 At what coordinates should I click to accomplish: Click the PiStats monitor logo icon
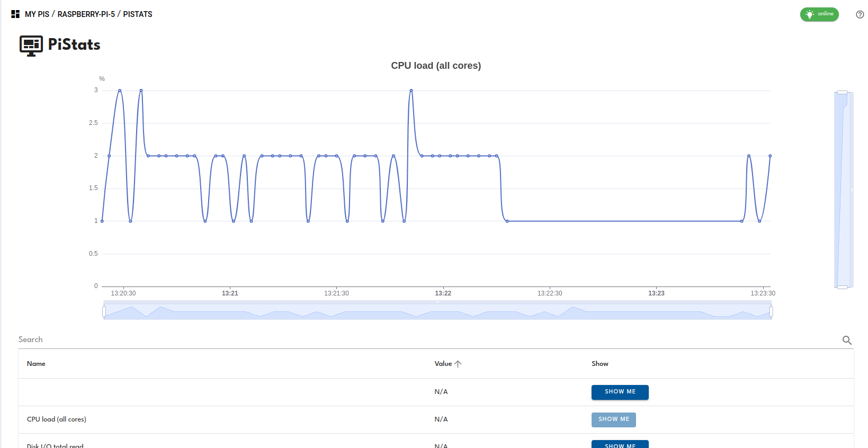tap(31, 46)
